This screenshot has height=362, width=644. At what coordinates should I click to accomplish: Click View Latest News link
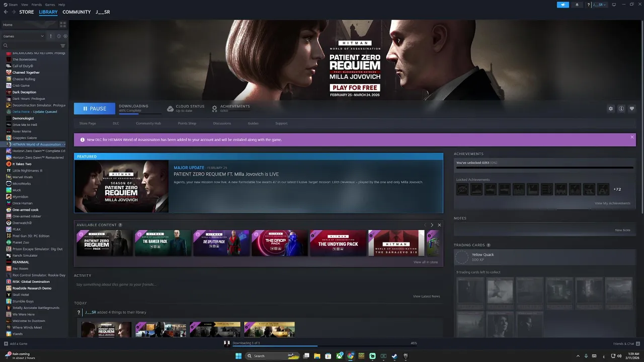[427, 296]
